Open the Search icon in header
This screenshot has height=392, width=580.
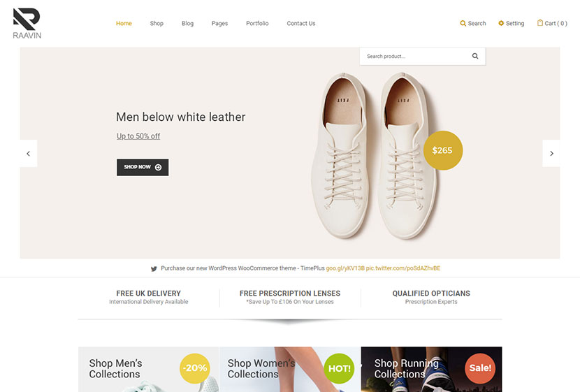(463, 23)
